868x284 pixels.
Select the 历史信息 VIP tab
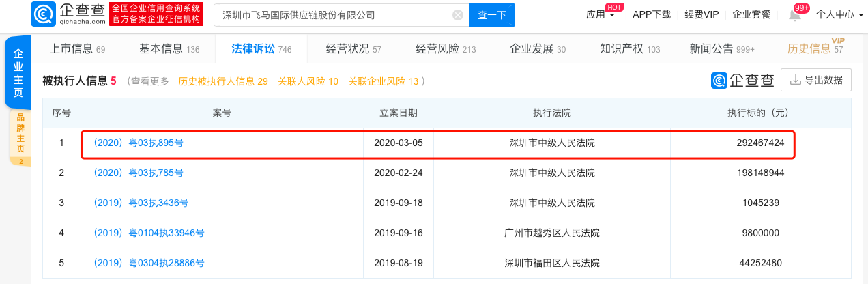point(815,48)
